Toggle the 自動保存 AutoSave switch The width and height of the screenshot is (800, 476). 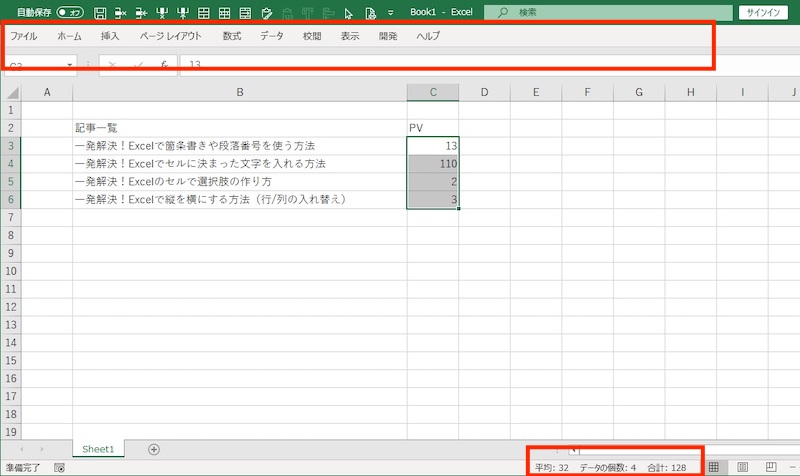click(x=70, y=12)
